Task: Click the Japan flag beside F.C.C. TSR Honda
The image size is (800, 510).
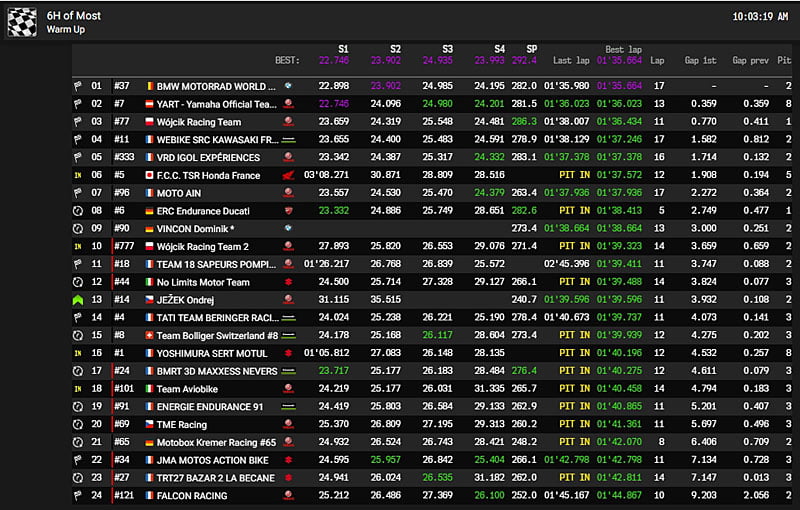Action: pyautogui.click(x=150, y=175)
